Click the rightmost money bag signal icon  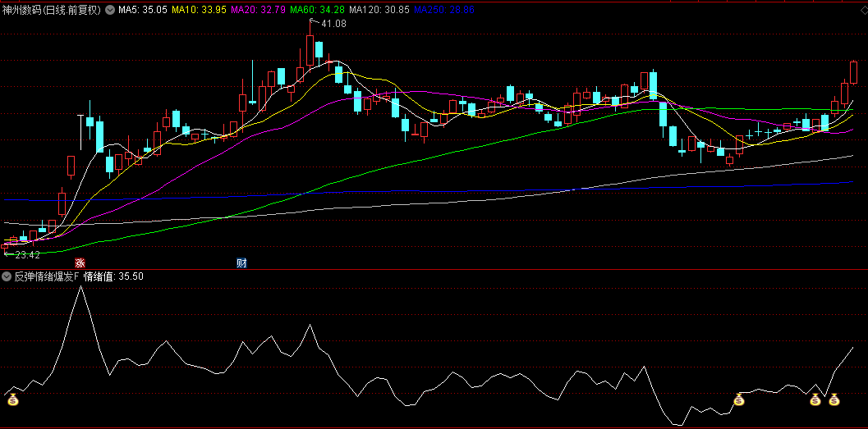tap(834, 399)
